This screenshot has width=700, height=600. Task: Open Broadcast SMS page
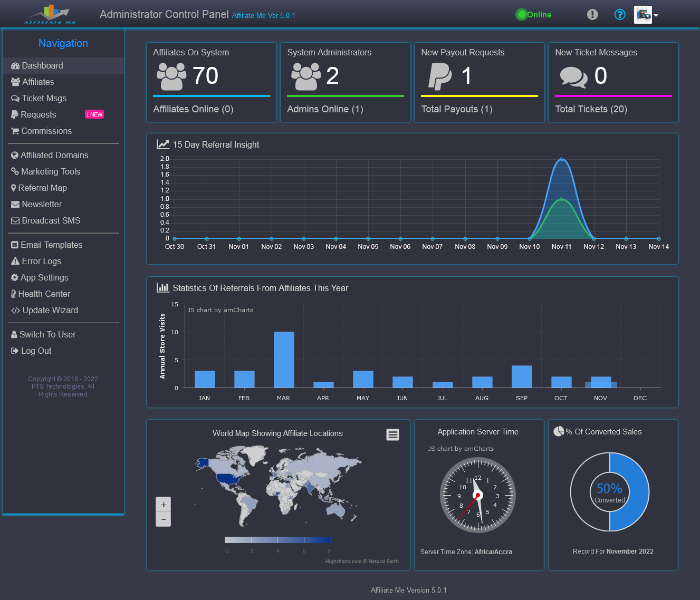pyautogui.click(x=51, y=220)
